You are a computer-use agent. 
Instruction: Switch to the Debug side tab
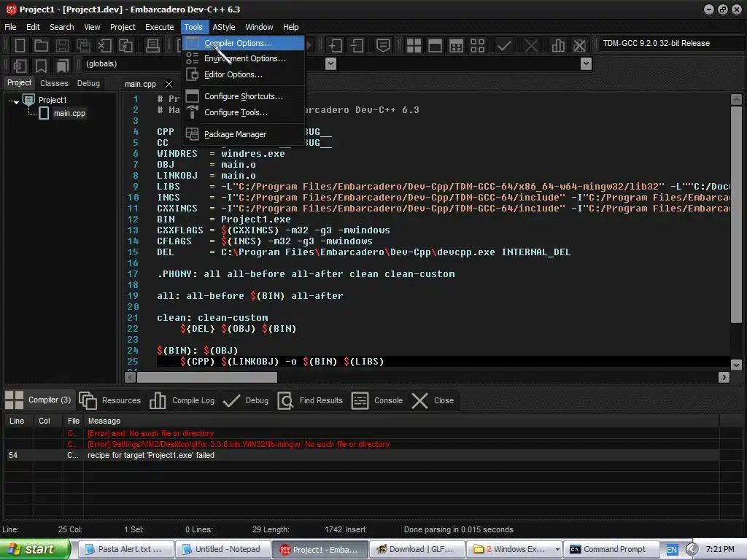click(88, 83)
